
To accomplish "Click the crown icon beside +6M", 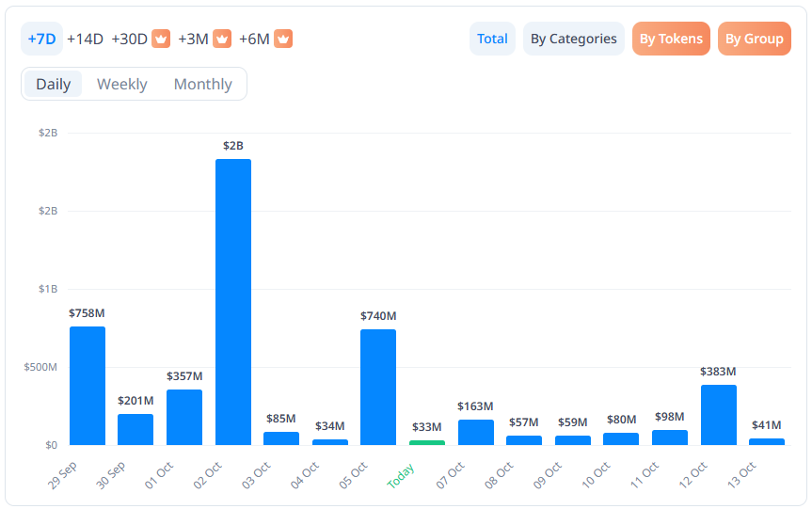I will coord(283,39).
